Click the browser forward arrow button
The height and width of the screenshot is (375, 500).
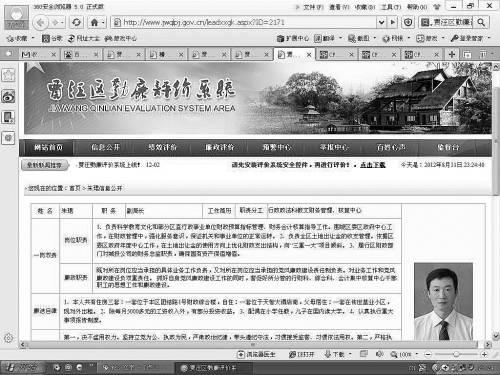pyautogui.click(x=55, y=22)
